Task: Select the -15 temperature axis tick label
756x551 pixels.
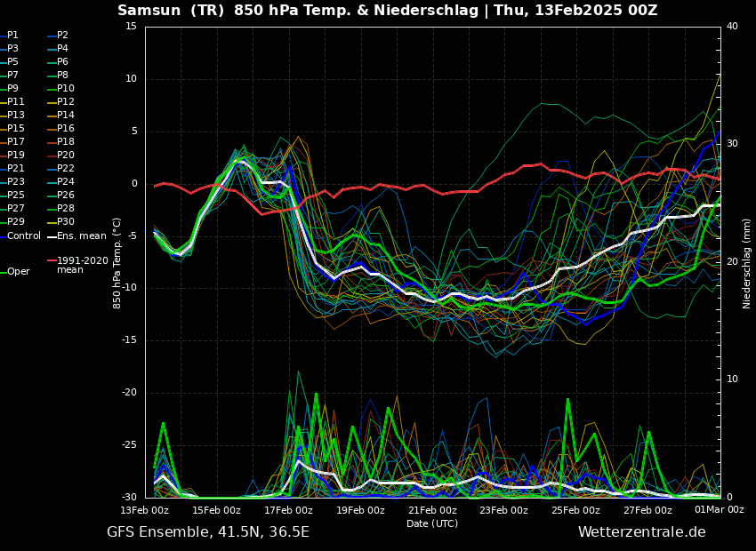Action: coord(129,340)
